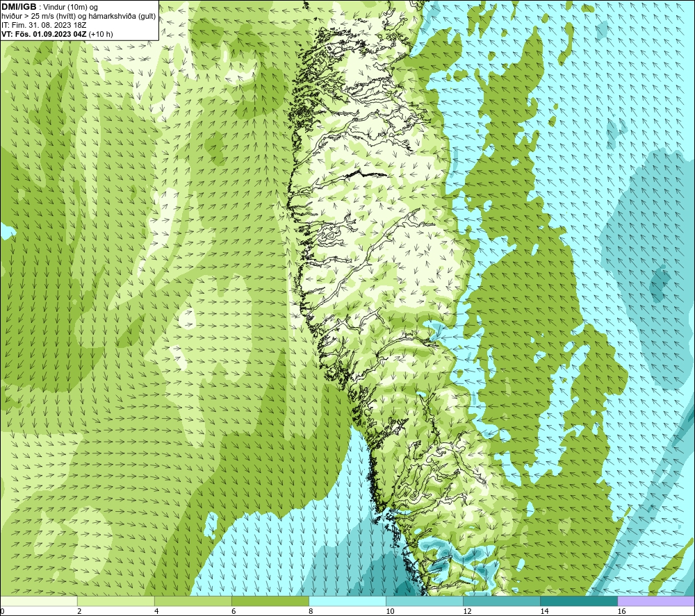Click the 12–14 m/s teal legend segment
The height and width of the screenshot is (616, 695).
point(501,601)
